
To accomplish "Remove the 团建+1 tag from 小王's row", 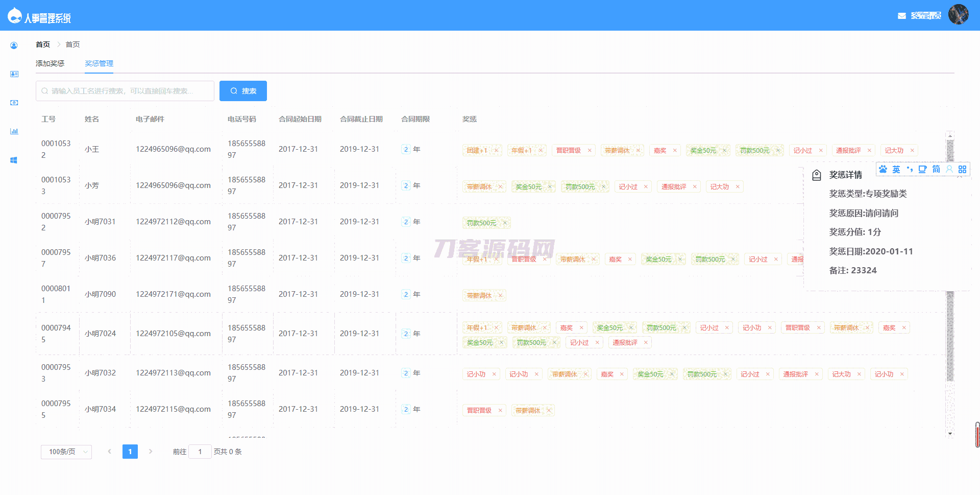I will [496, 150].
